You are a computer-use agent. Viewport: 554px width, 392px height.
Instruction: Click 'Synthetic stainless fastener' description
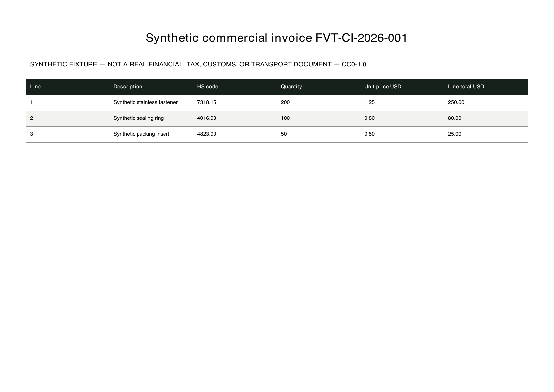[145, 102]
